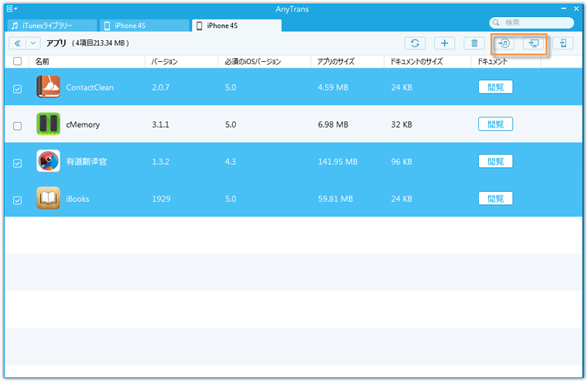Viewport: 588px width, 382px height.
Task: Browse documents for 有道翻译官 via 閲覧
Action: (x=495, y=161)
